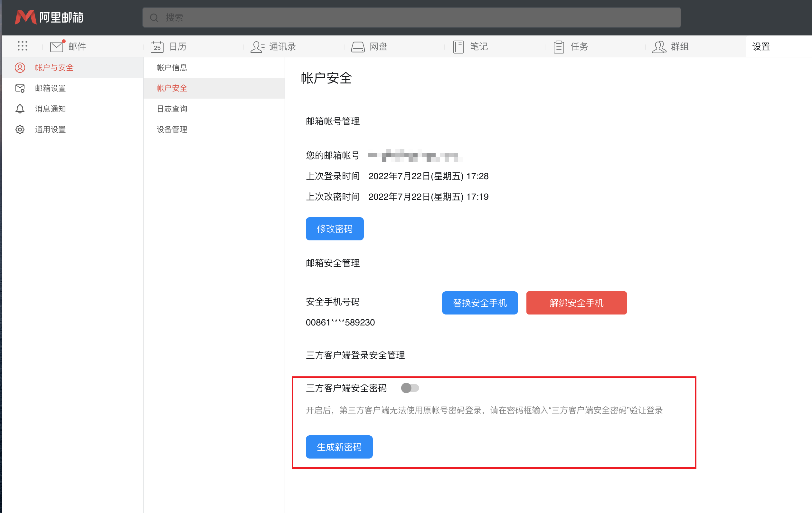This screenshot has height=513, width=812.
Task: Open the Tasks clipboard icon
Action: pyautogui.click(x=558, y=47)
